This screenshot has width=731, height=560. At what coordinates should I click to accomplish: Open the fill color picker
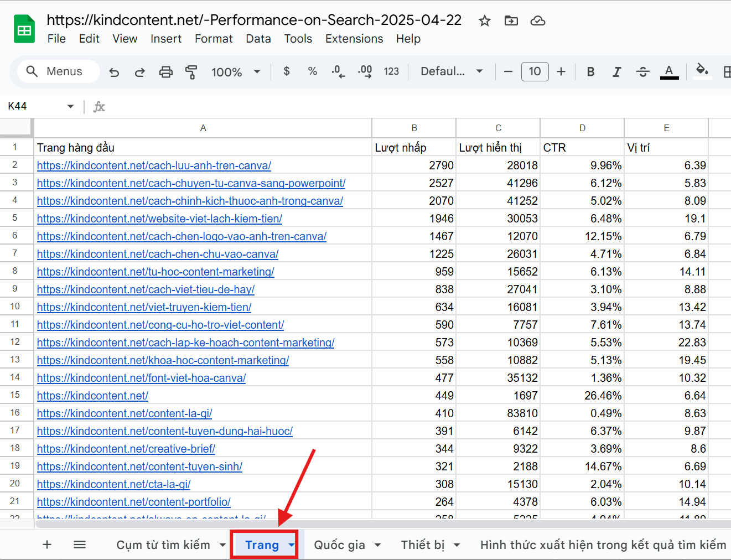(x=702, y=71)
